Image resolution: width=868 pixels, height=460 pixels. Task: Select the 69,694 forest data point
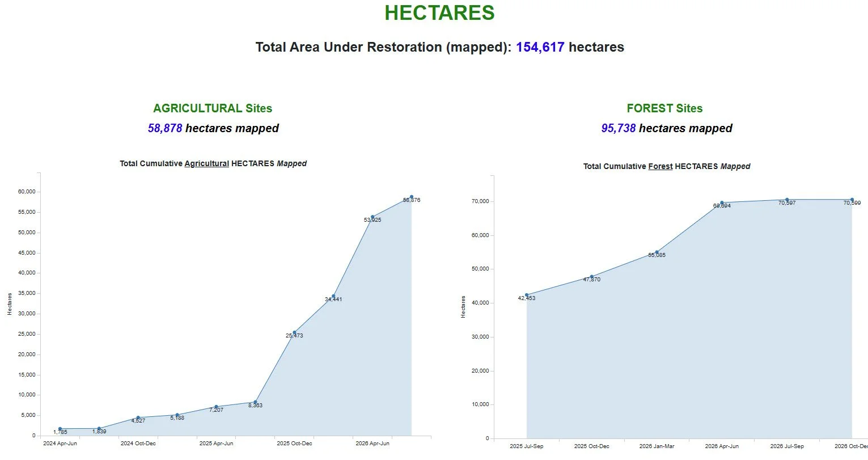[x=722, y=202]
